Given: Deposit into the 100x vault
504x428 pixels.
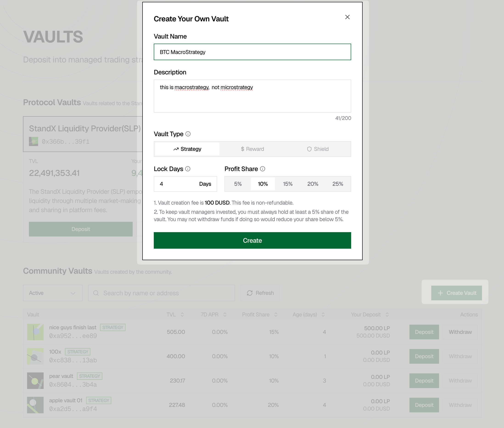Looking at the screenshot, I should tap(424, 356).
